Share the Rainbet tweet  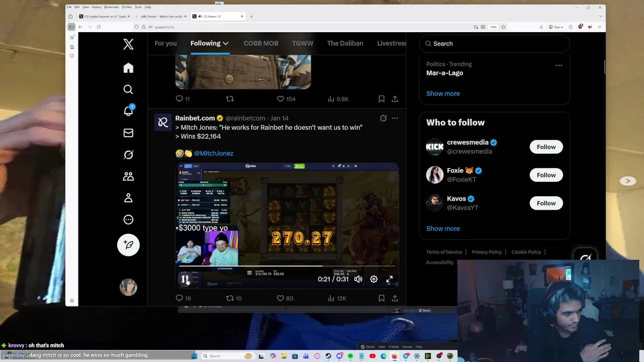[x=395, y=298]
